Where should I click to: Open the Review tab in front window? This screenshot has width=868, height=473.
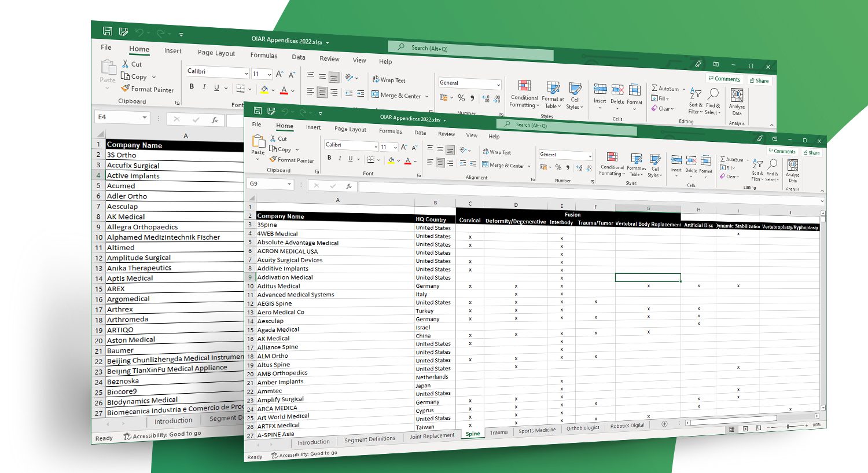[x=446, y=134]
